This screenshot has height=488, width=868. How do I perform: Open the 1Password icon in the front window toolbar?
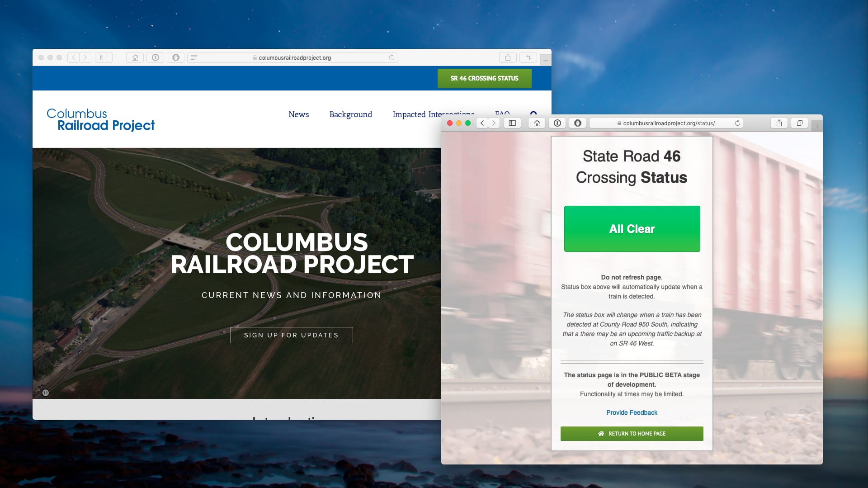(x=557, y=123)
